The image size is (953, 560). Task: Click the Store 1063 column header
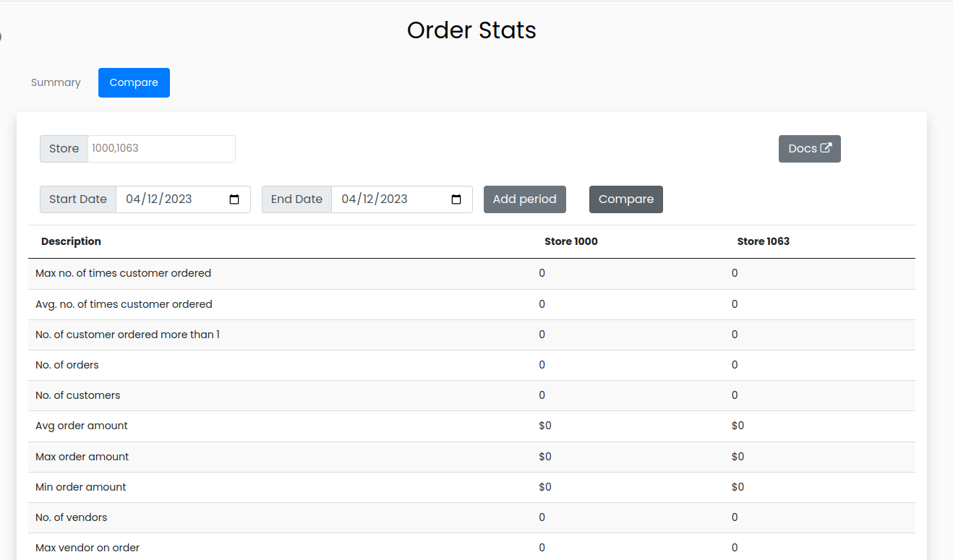point(763,241)
